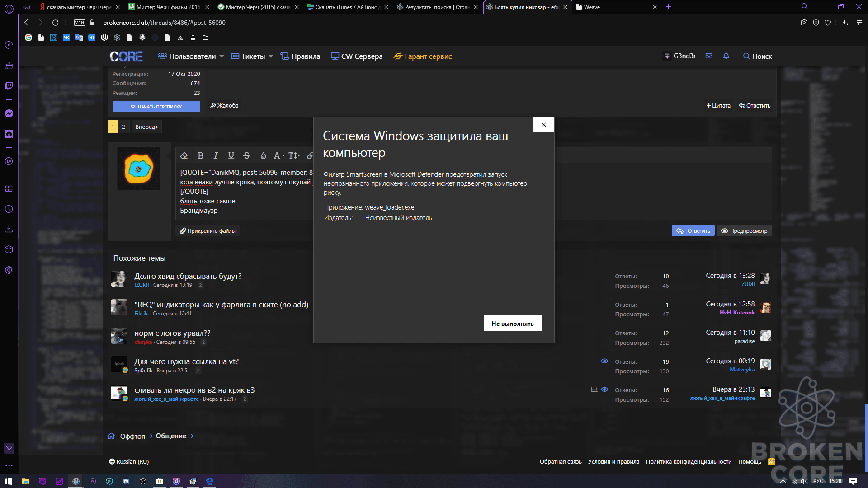Click 'Начать переписку' button
This screenshot has height=488, width=868.
click(156, 107)
